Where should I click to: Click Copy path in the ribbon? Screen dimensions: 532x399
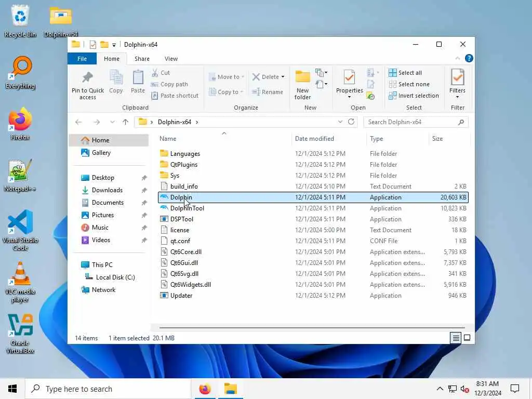tap(170, 84)
